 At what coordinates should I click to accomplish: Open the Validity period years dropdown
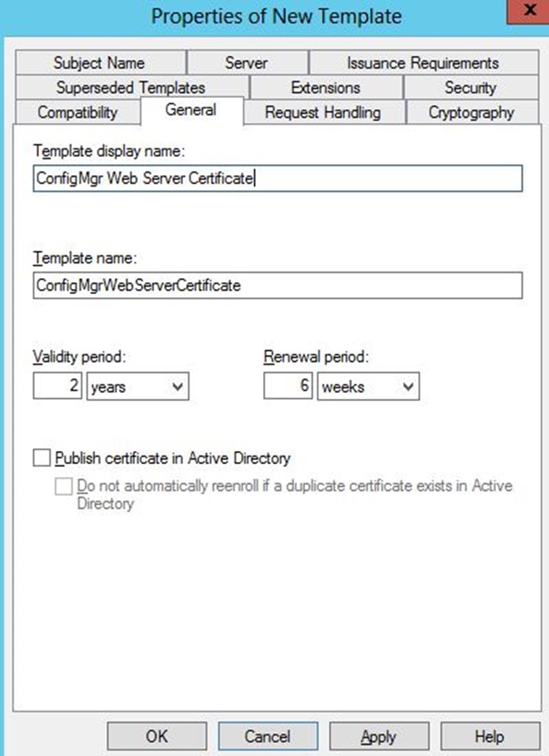138,386
